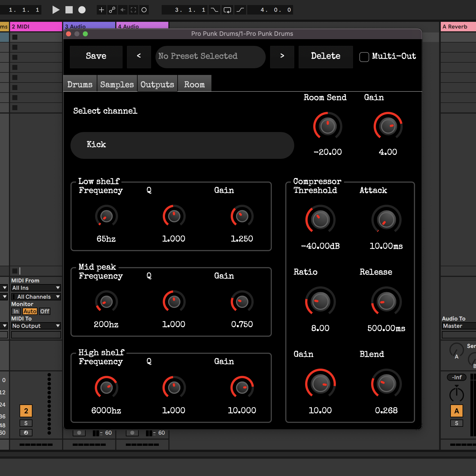The width and height of the screenshot is (476, 476).
Task: Click Send A knob on return track
Action: coord(456,350)
